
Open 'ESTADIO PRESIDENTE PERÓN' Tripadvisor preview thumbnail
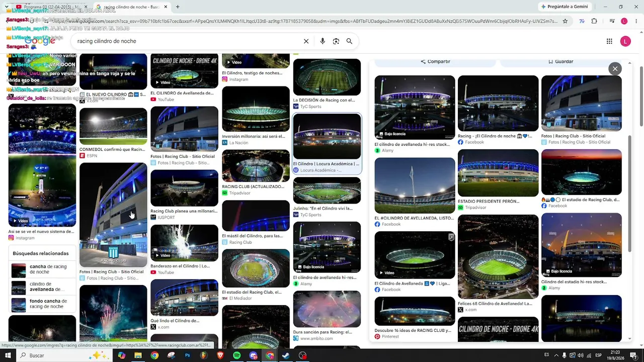pos(498,173)
